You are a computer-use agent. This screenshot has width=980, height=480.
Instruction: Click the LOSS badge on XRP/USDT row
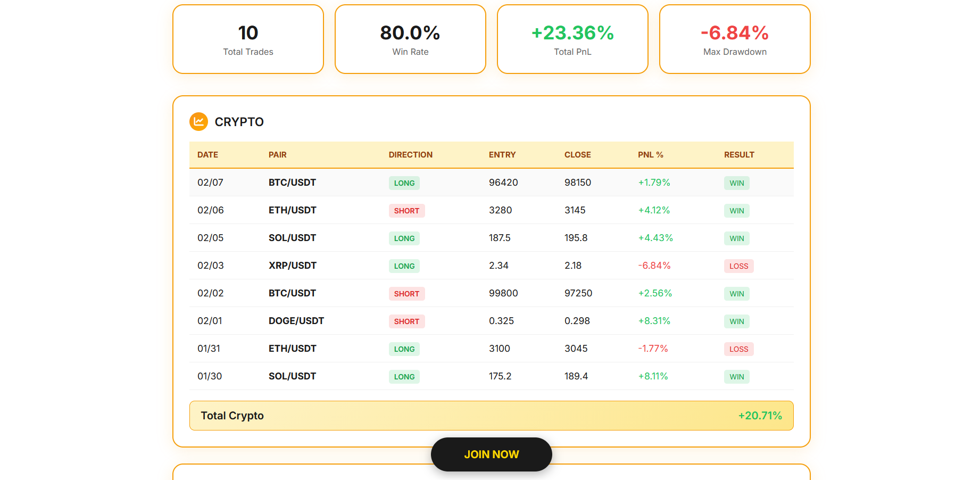[738, 266]
